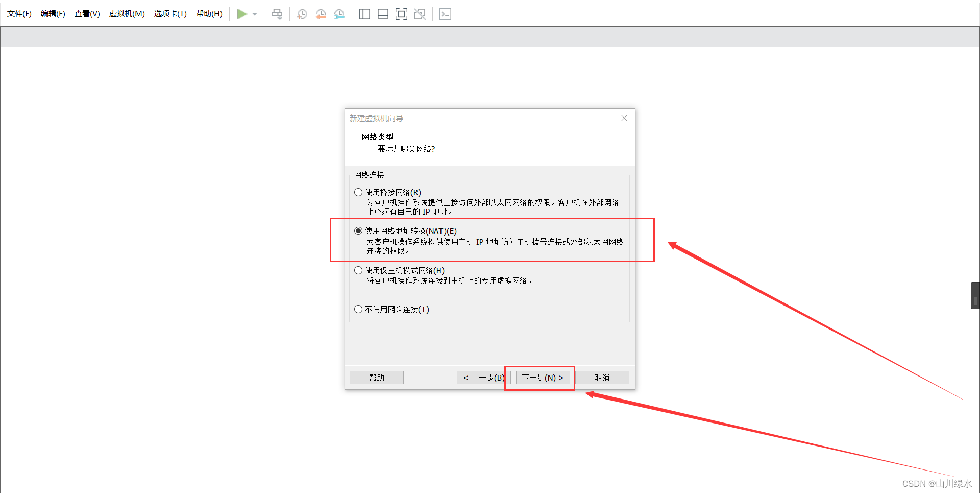Screen dimensions: 980x493
Task: Select 使用仅主机模式网络(H) option
Action: [358, 270]
